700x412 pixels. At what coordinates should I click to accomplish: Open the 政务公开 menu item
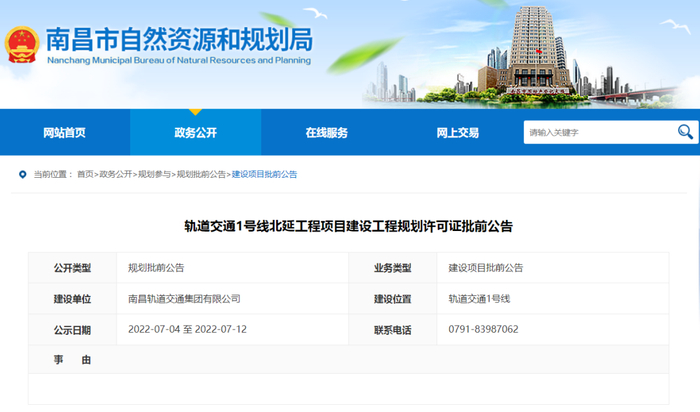pyautogui.click(x=196, y=133)
